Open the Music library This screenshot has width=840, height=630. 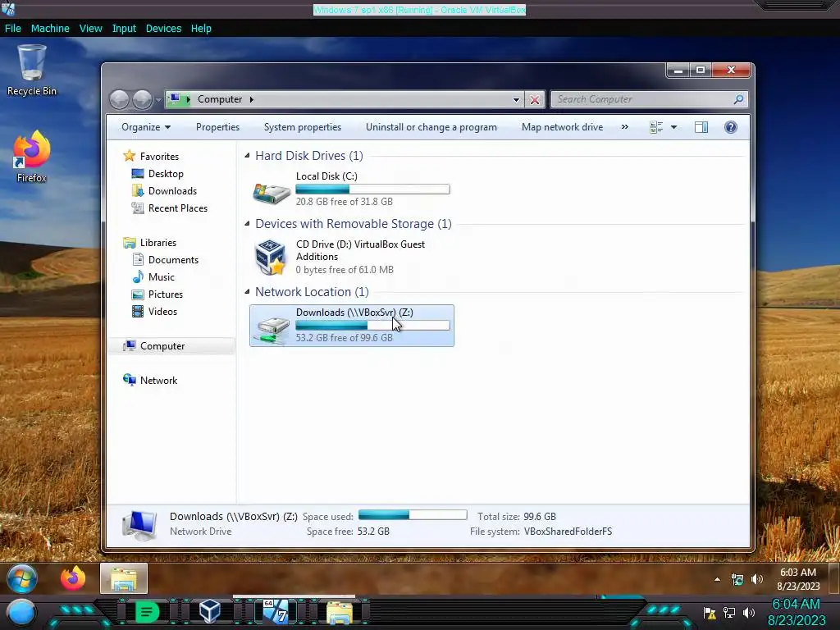pyautogui.click(x=161, y=277)
